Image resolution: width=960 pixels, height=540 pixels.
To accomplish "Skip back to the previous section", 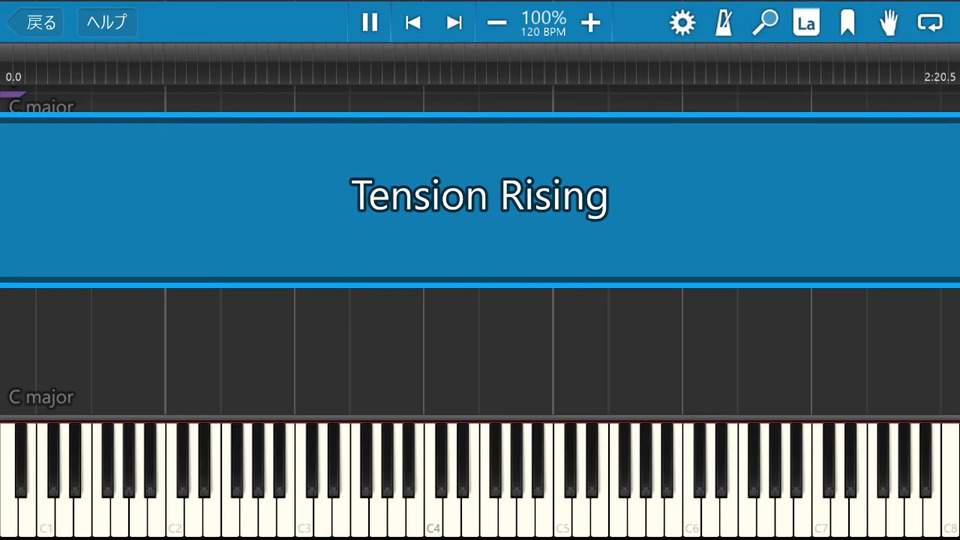I will pyautogui.click(x=413, y=23).
